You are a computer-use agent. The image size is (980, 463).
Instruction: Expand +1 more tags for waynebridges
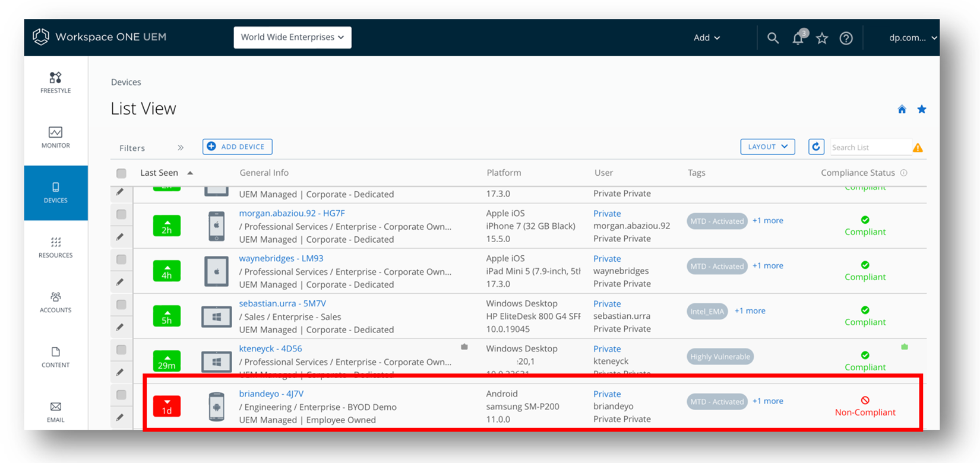click(768, 265)
